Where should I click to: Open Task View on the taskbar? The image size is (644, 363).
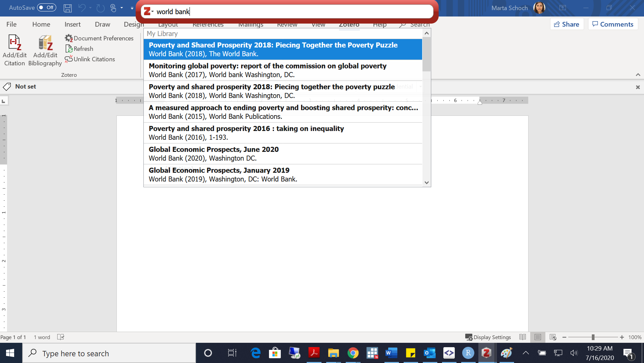[x=232, y=353]
